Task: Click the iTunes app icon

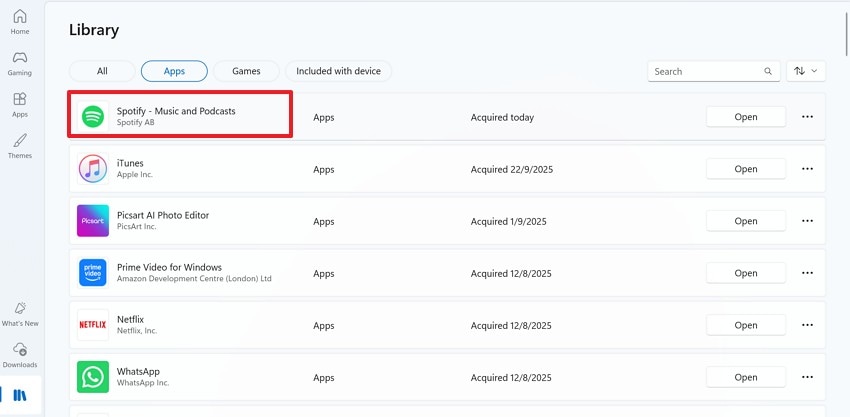Action: tap(93, 169)
